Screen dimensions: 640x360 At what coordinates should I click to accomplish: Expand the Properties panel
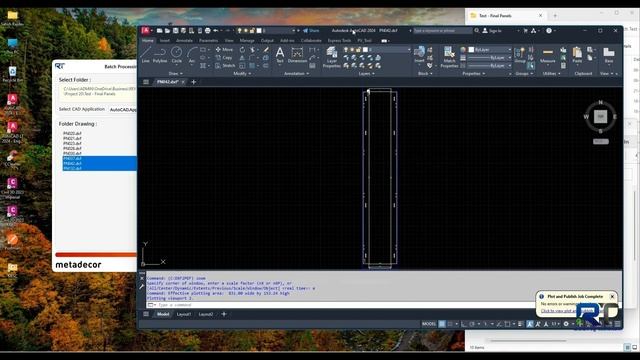coord(473,73)
